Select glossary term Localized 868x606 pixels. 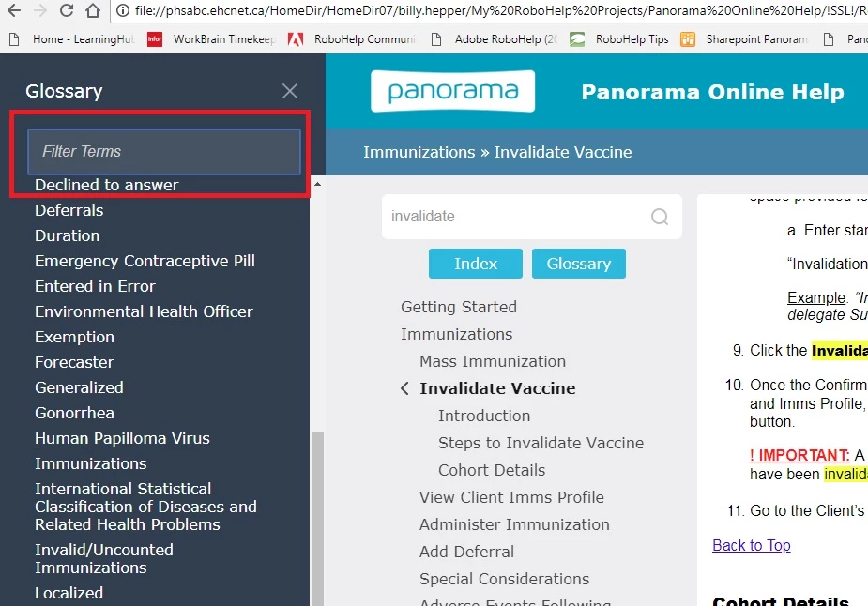pyautogui.click(x=69, y=593)
